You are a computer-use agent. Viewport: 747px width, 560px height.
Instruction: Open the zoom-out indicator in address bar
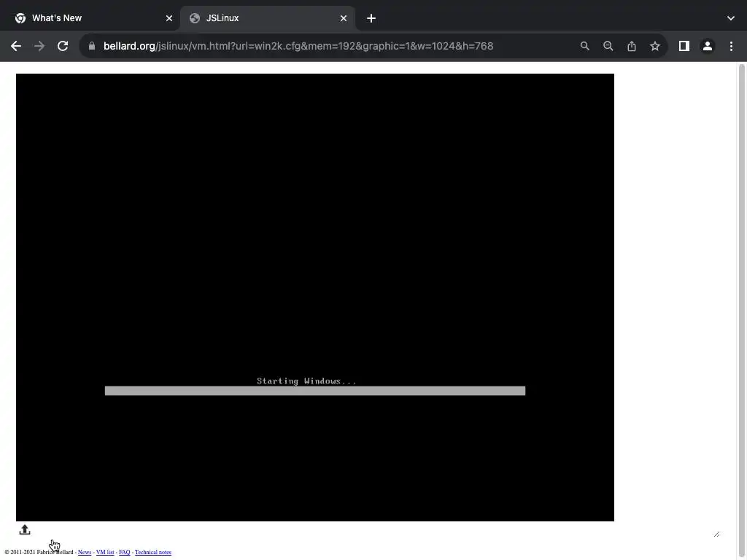(608, 46)
